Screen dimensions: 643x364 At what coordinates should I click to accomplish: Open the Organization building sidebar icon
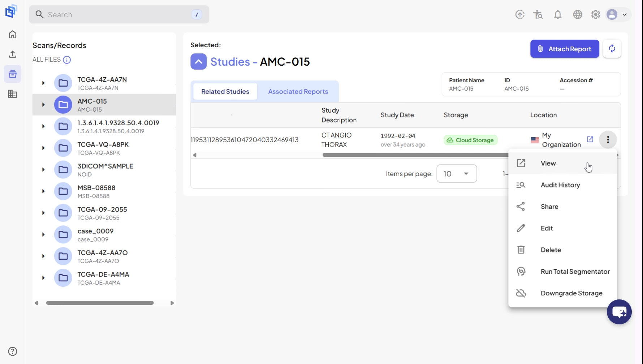pyautogui.click(x=13, y=94)
